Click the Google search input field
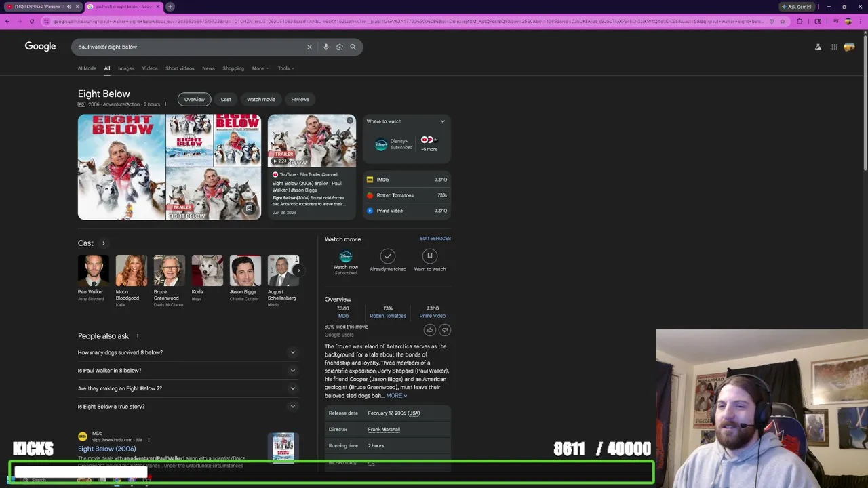868x488 pixels. click(x=190, y=47)
